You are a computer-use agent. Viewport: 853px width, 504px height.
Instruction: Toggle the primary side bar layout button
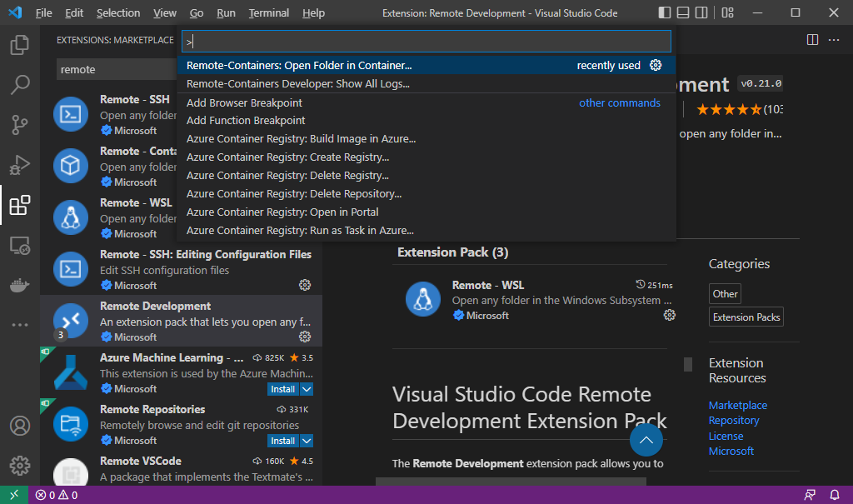point(664,12)
